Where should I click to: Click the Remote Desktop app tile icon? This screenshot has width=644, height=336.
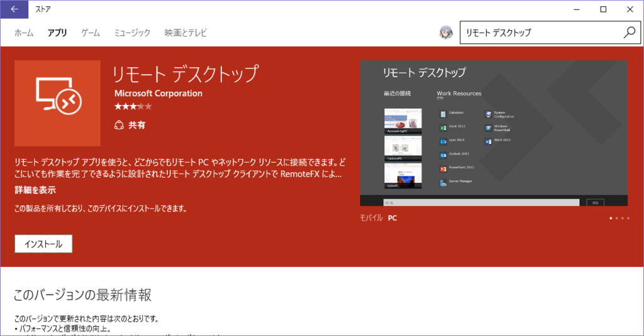point(57,103)
